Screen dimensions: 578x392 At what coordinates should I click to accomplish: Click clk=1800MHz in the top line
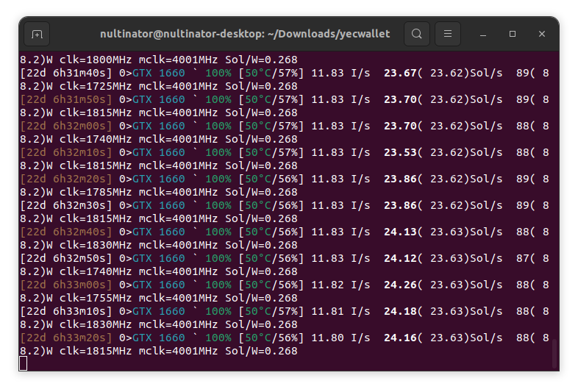click(96, 60)
